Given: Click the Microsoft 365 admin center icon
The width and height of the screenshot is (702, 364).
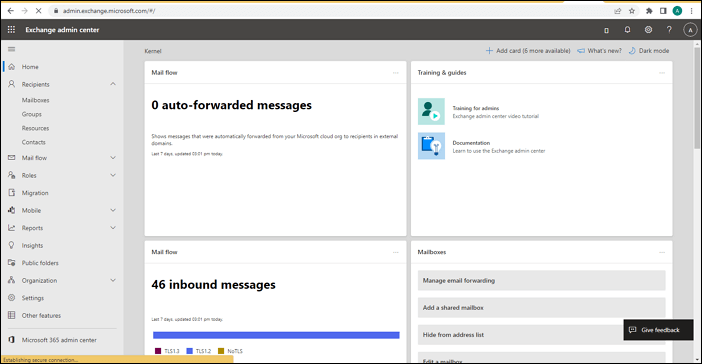Looking at the screenshot, I should coord(12,340).
